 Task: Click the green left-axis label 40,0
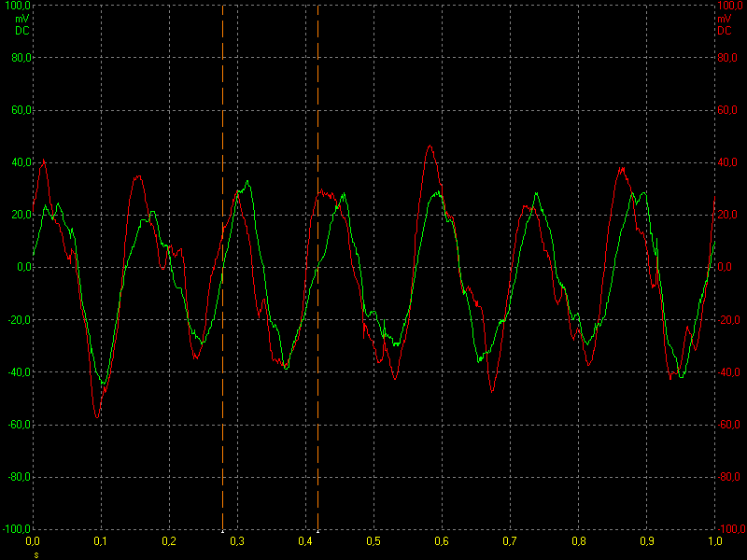21,162
